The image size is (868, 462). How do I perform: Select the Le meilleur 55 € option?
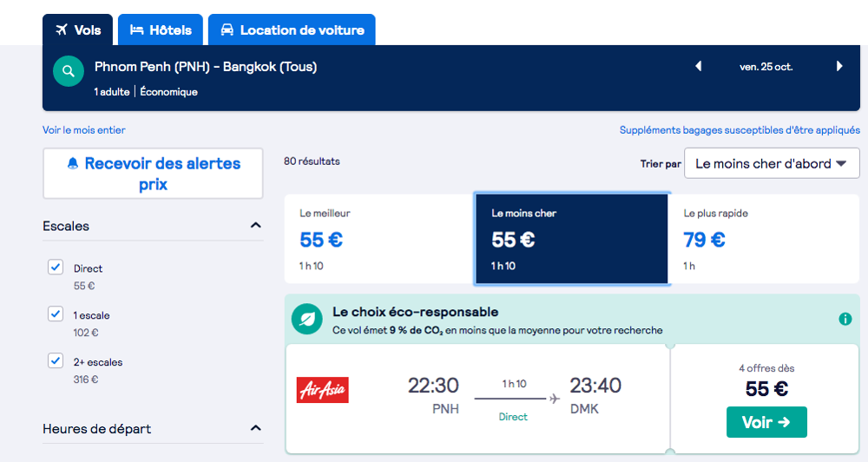(379, 239)
